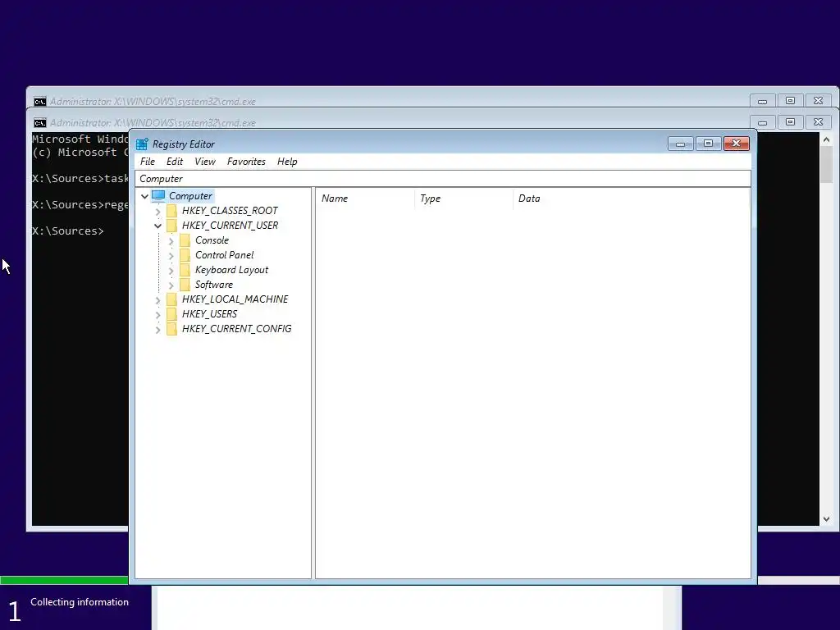Click the front cmd.exe window title icon
This screenshot has width=840, height=630.
(40, 123)
